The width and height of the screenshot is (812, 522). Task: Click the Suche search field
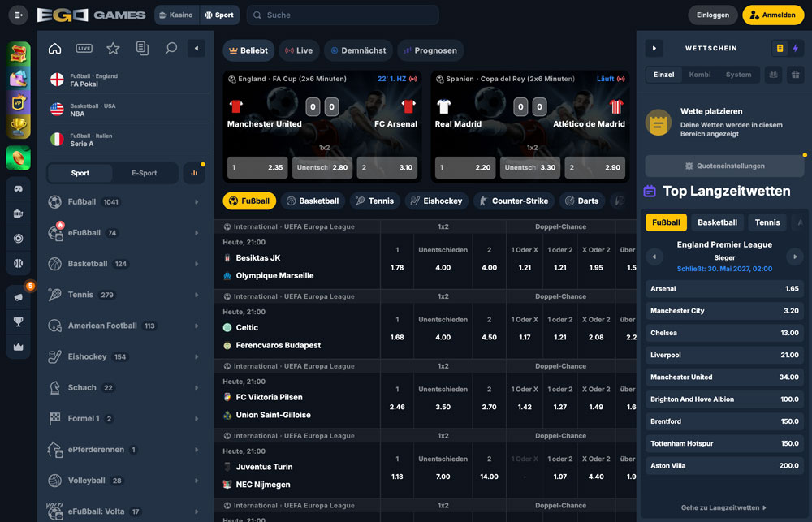pyautogui.click(x=343, y=15)
